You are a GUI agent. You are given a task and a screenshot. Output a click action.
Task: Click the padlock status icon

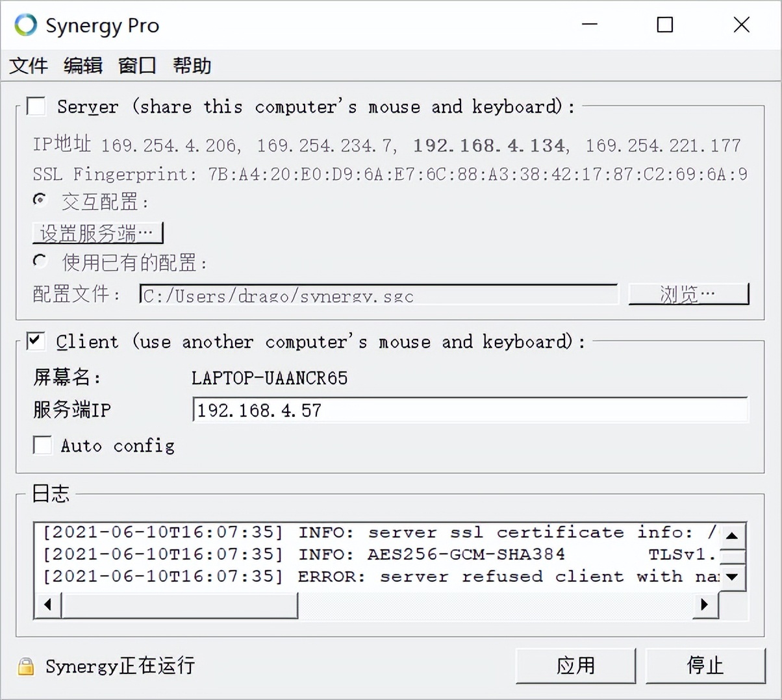tap(26, 666)
